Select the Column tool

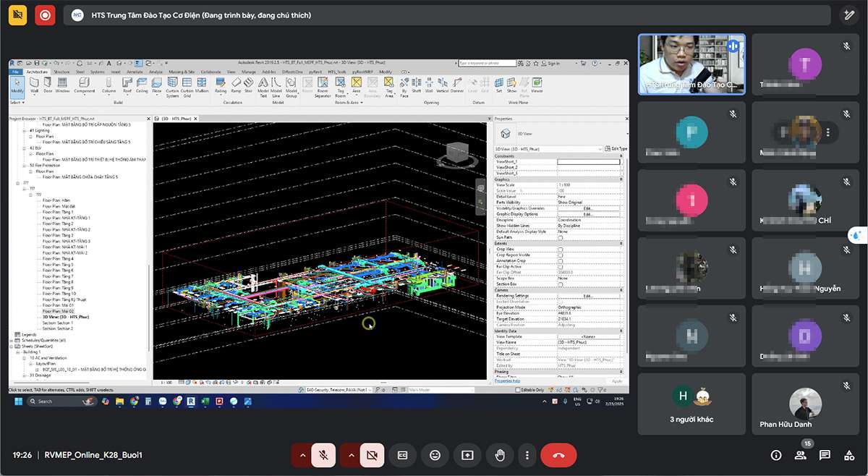tap(109, 86)
